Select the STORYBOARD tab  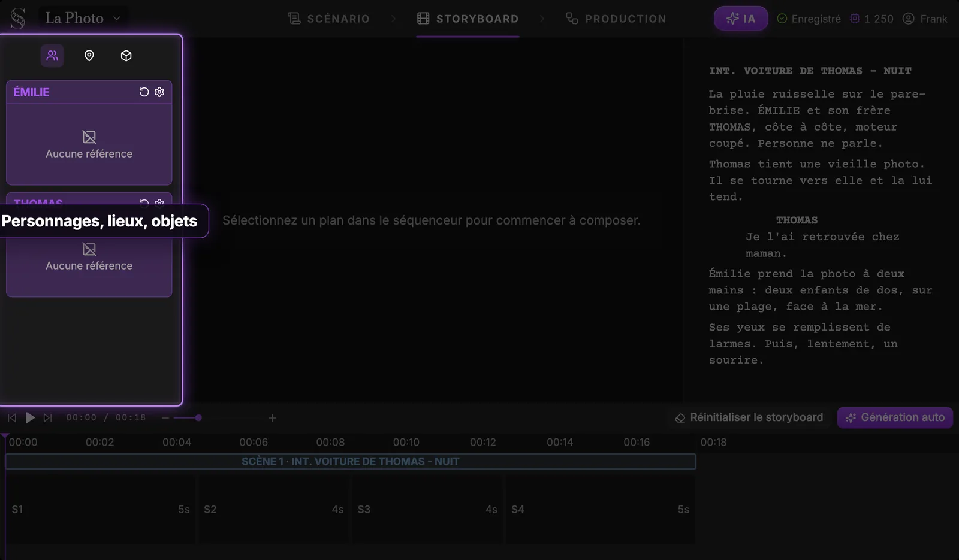click(x=468, y=19)
